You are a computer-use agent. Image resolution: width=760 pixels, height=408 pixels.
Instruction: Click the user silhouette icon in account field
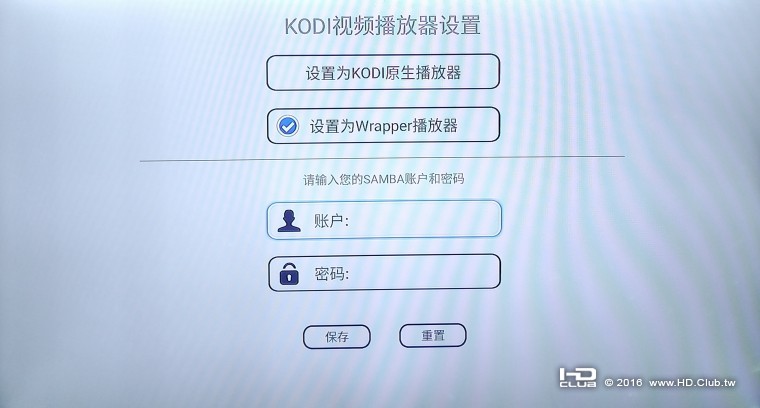click(x=289, y=221)
